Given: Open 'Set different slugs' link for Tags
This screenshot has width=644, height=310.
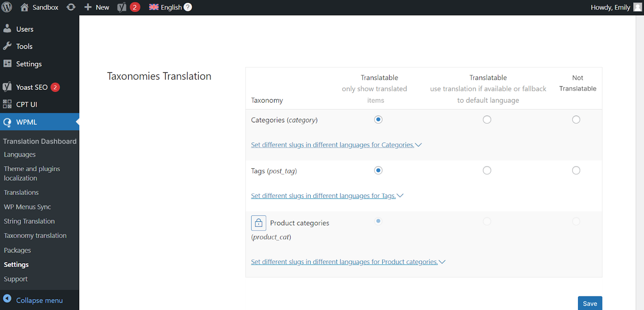Looking at the screenshot, I should coord(323,196).
